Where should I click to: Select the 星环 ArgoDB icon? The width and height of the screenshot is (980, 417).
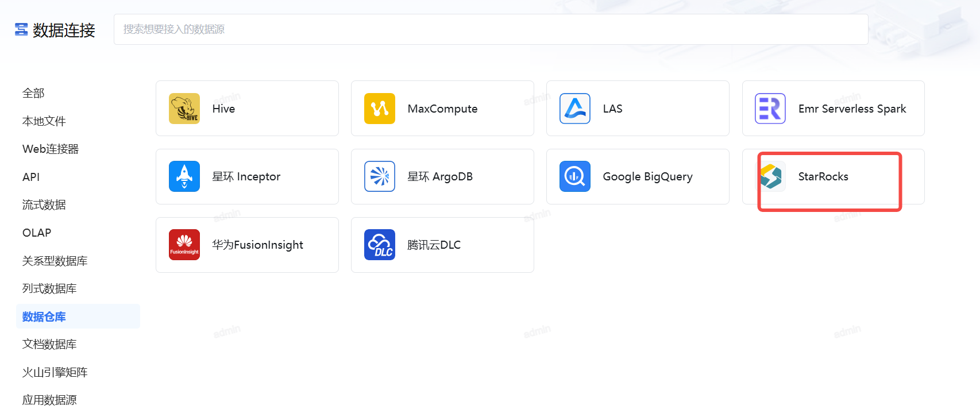point(380,176)
